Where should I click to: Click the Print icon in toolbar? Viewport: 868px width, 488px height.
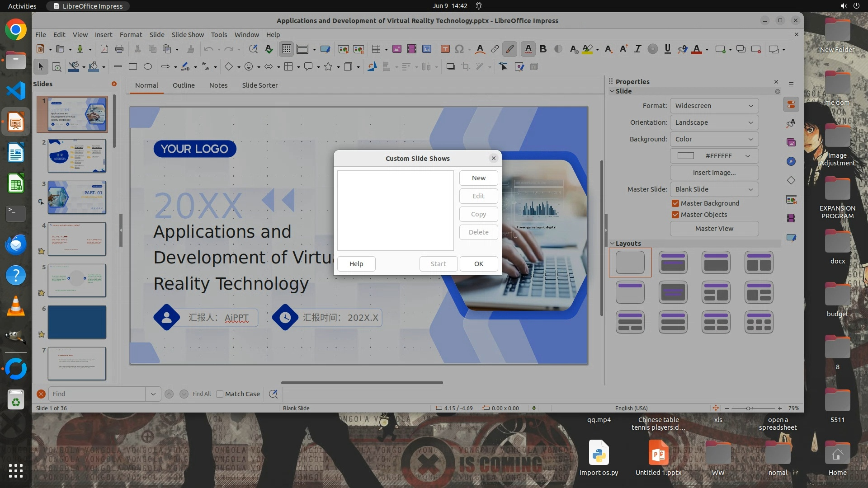[119, 49]
